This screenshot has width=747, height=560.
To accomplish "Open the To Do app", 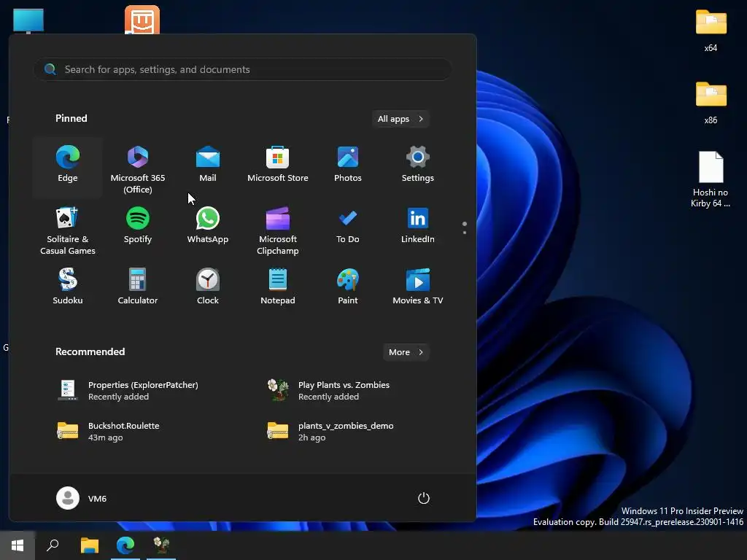I will coord(348,229).
